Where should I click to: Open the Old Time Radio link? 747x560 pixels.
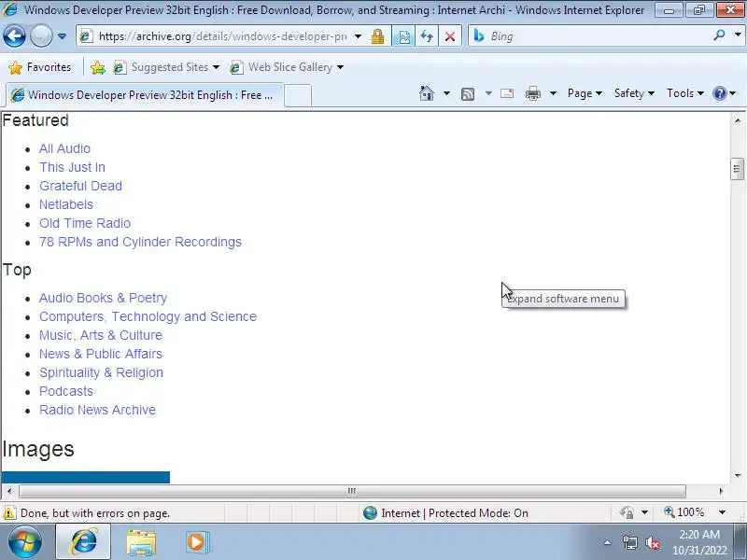85,223
